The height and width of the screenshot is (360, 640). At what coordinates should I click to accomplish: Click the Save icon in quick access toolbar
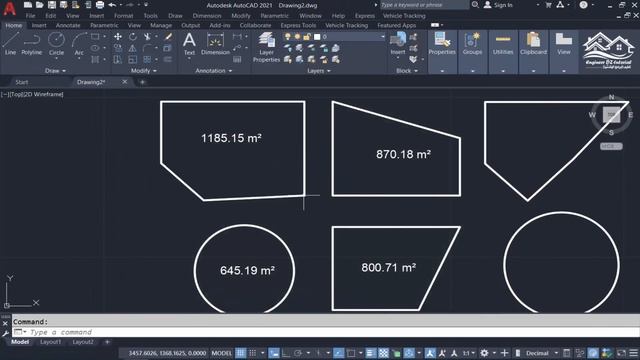click(x=52, y=5)
